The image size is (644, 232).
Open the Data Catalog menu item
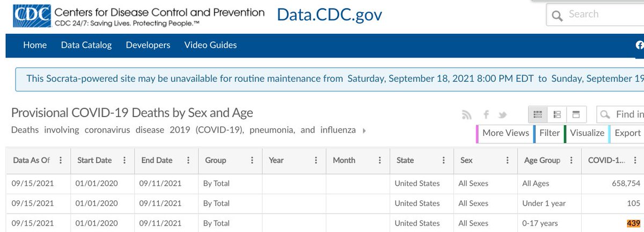[x=86, y=45]
